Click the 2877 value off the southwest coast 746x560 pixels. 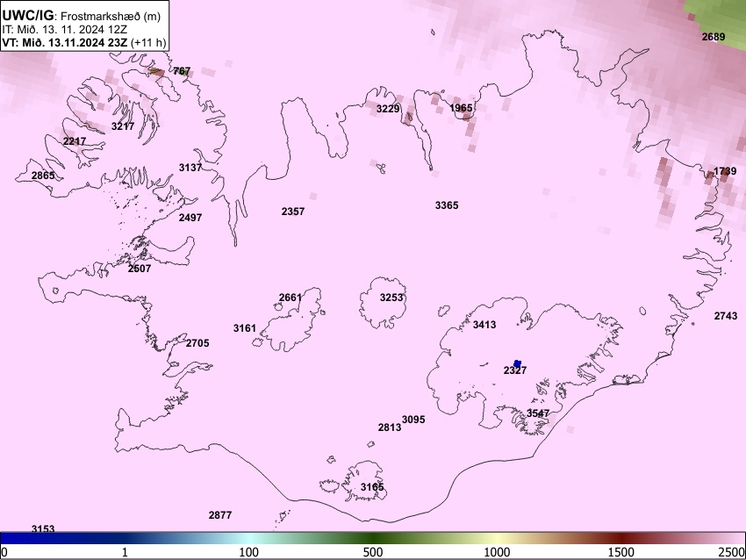(220, 515)
